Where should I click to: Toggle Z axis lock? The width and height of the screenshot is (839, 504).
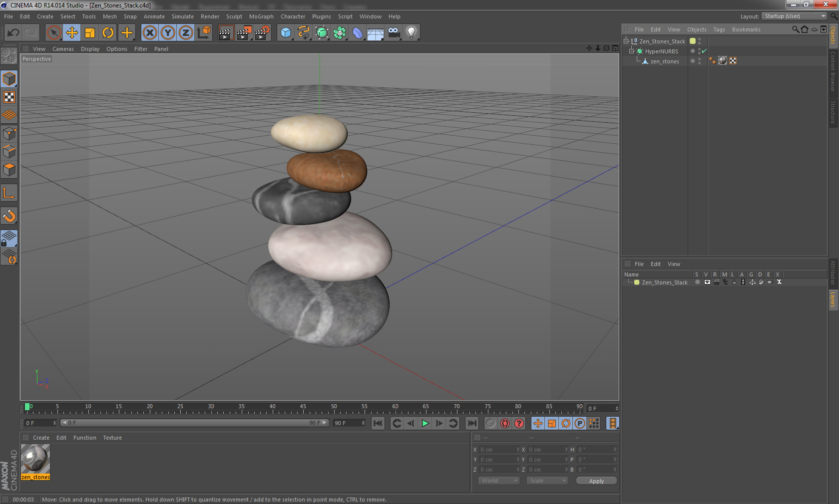pos(186,33)
